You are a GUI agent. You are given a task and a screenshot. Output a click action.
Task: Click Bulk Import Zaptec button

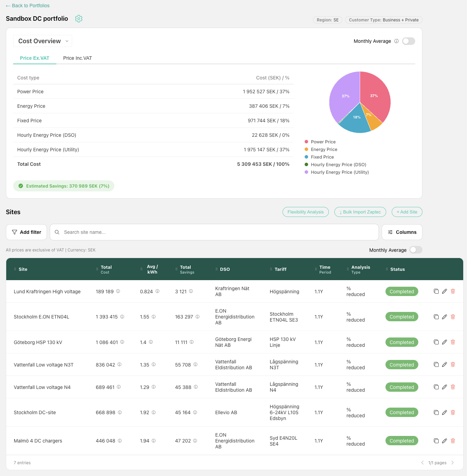[360, 212]
